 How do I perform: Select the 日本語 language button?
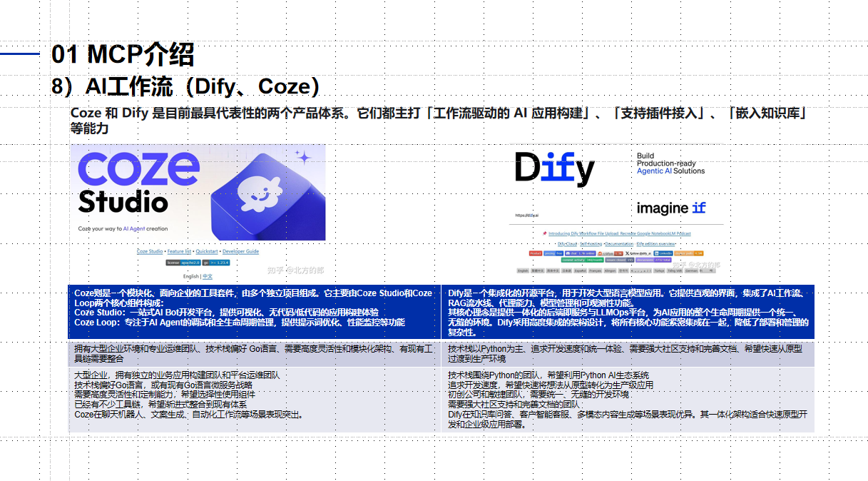[567, 270]
